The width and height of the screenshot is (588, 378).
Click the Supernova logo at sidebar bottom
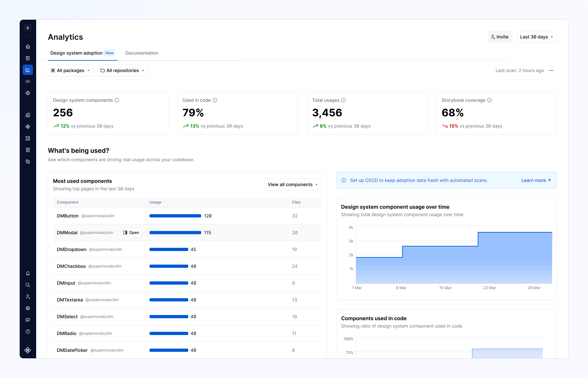28,350
